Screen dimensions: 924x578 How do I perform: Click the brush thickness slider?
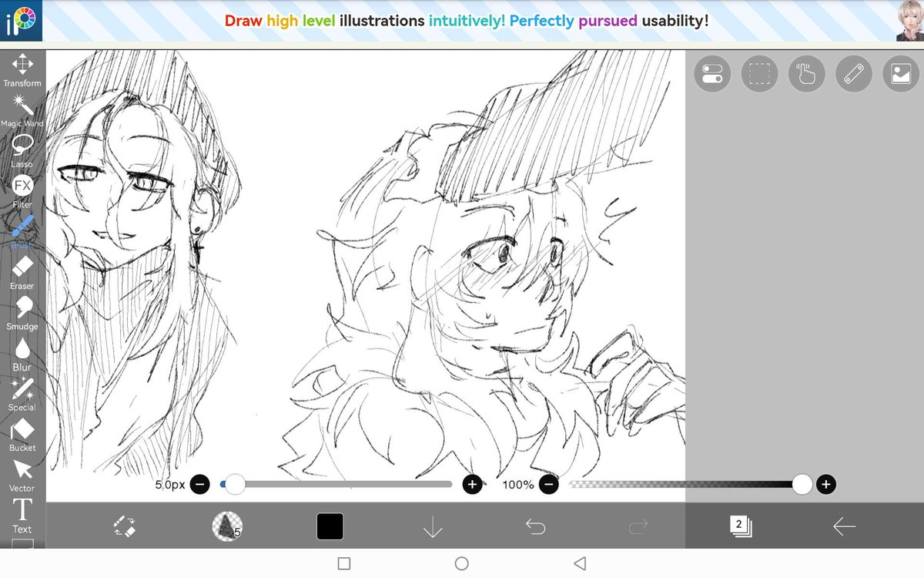coord(336,484)
